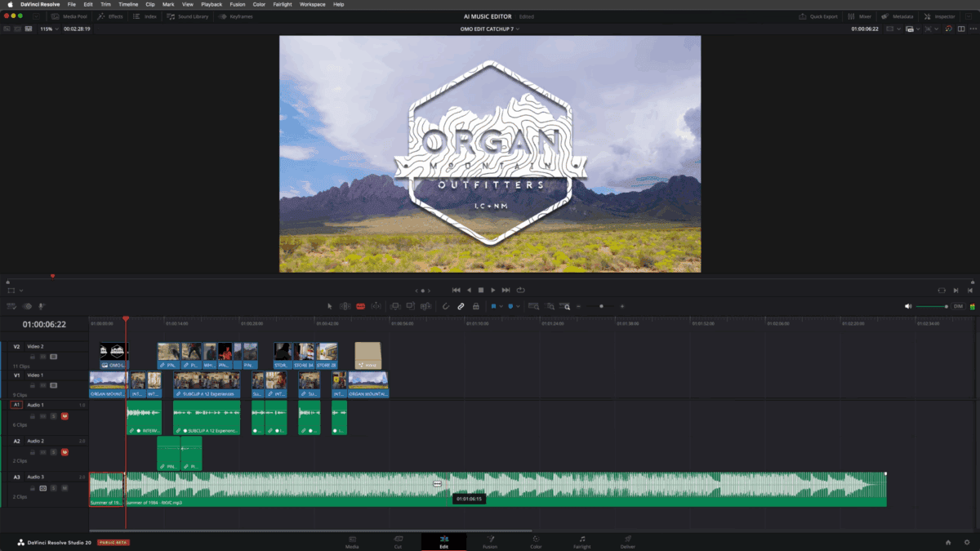980x551 pixels.
Task: Toggle Video 2 track enable button
Action: [x=54, y=357]
